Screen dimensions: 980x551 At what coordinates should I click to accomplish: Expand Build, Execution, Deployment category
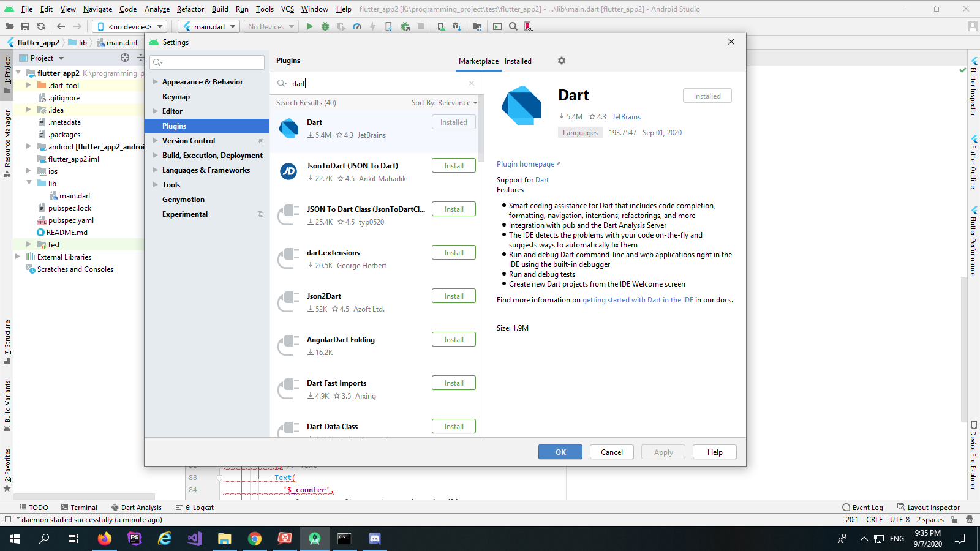coord(156,156)
